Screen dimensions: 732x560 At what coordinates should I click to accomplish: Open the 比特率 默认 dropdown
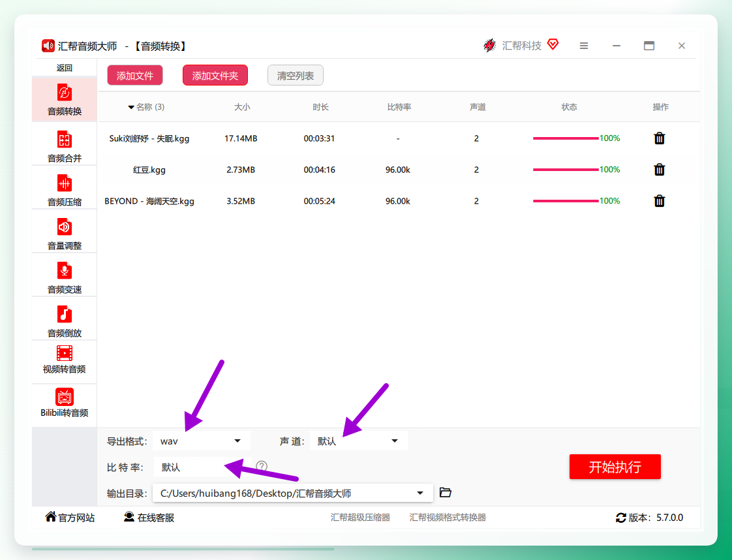tap(202, 467)
